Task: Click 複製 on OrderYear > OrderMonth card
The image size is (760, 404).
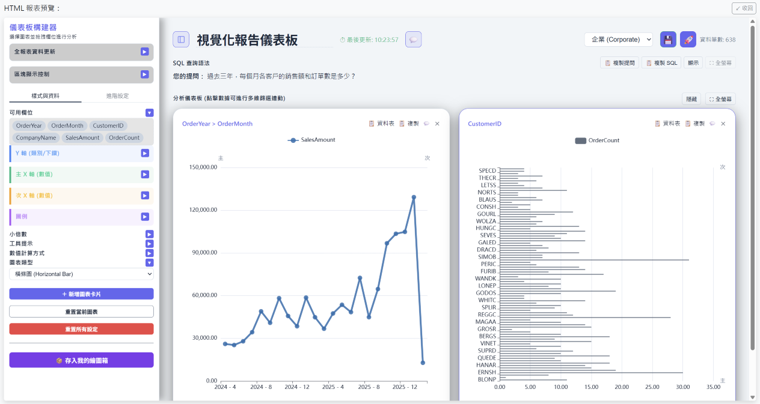Action: [409, 124]
